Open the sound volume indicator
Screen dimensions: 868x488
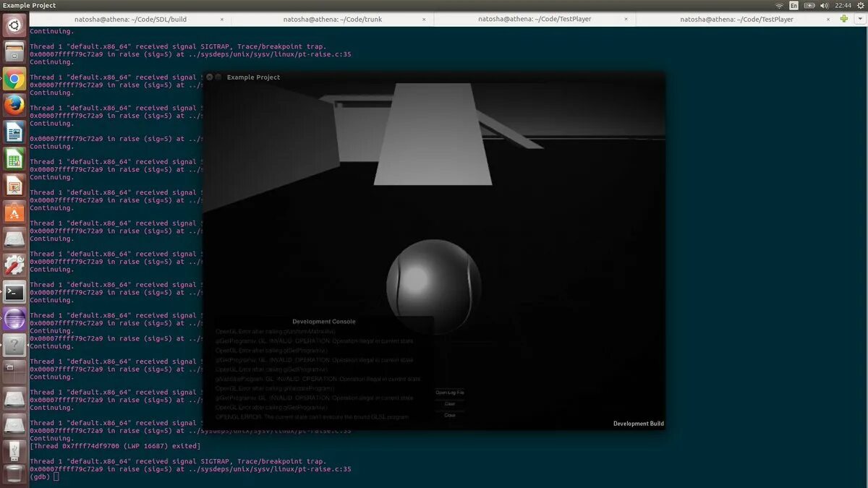click(824, 5)
